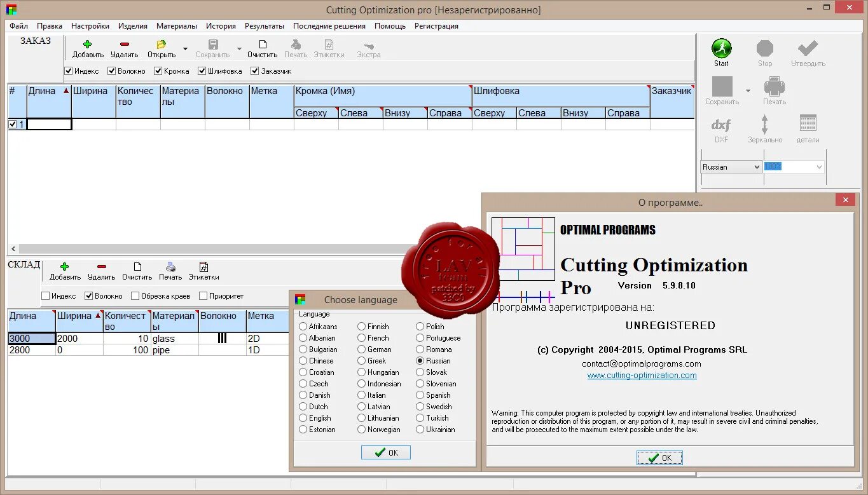868x495 pixels.
Task: Start the optimization with the Start icon
Action: [721, 48]
